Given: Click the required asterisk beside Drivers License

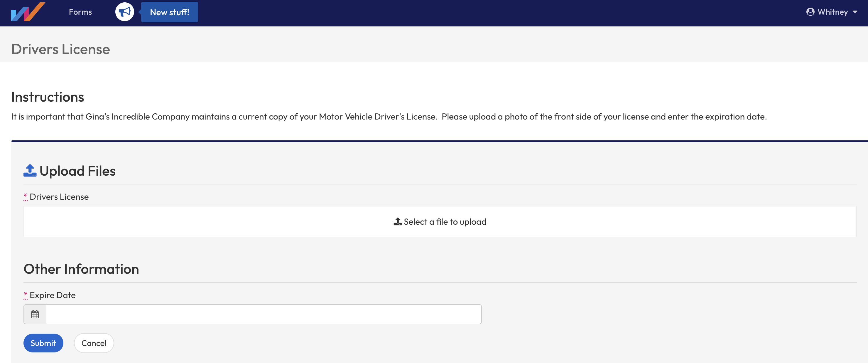Looking at the screenshot, I should [x=25, y=196].
